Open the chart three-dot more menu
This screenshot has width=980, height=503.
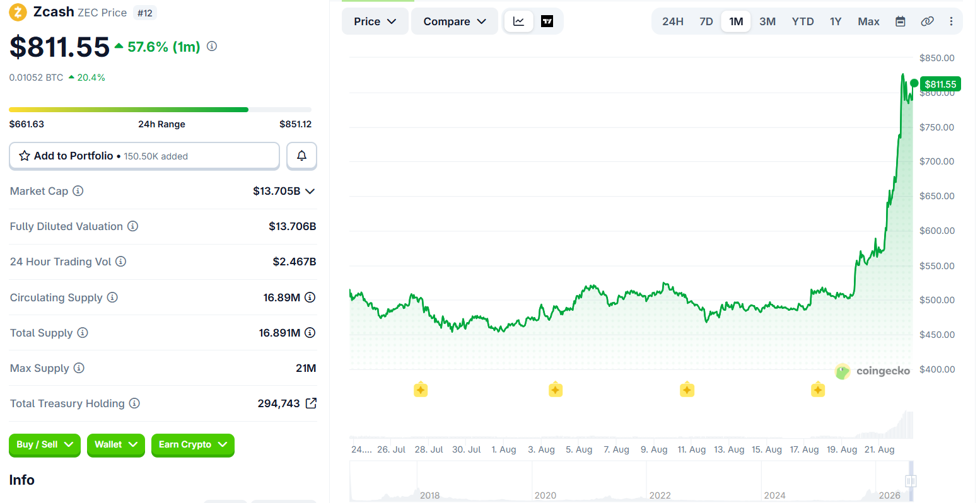pos(951,21)
